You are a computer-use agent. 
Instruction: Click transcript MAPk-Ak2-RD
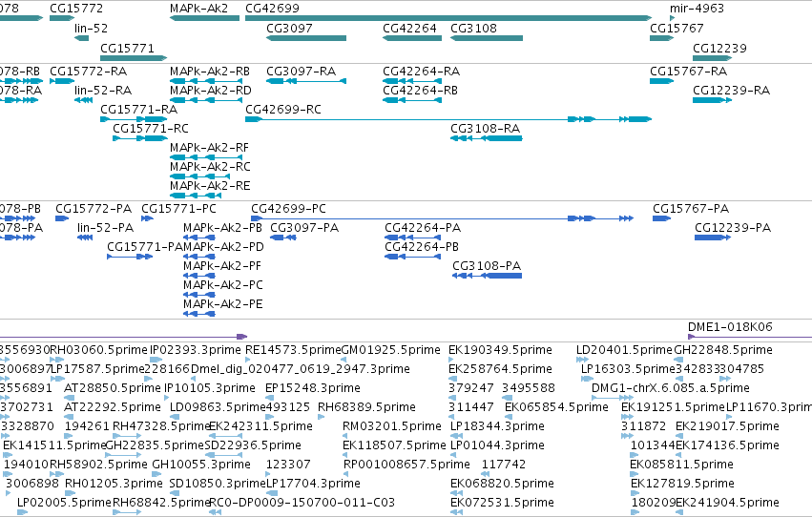206,100
